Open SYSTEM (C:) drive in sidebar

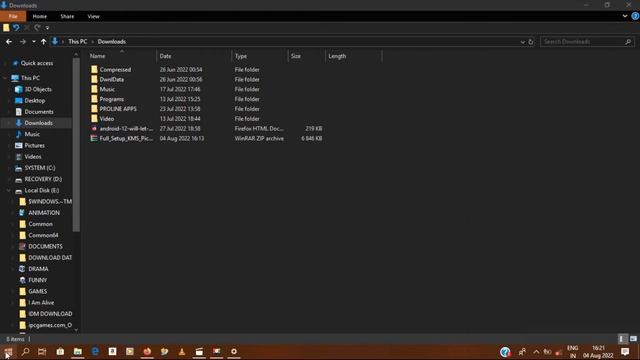[x=40, y=168]
